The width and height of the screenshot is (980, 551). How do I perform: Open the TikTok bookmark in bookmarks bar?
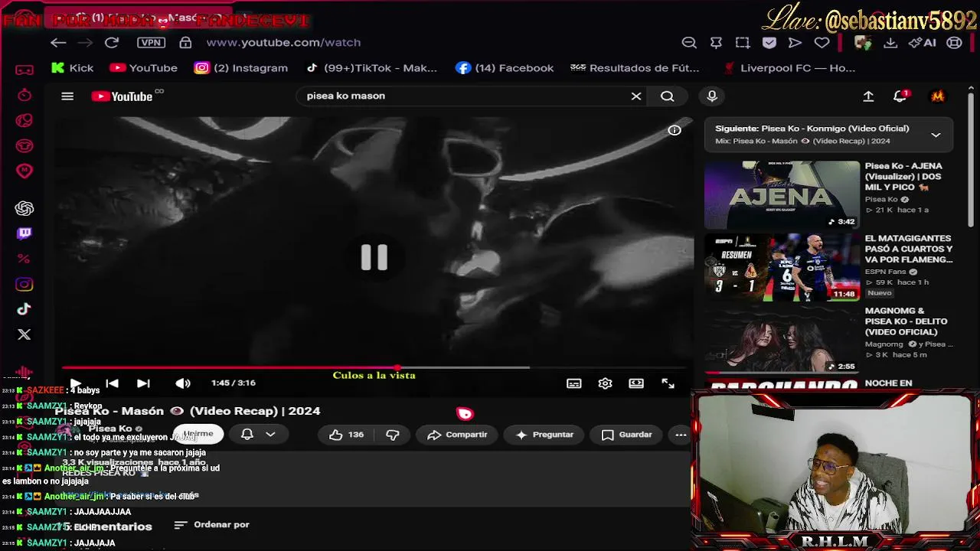pos(371,68)
